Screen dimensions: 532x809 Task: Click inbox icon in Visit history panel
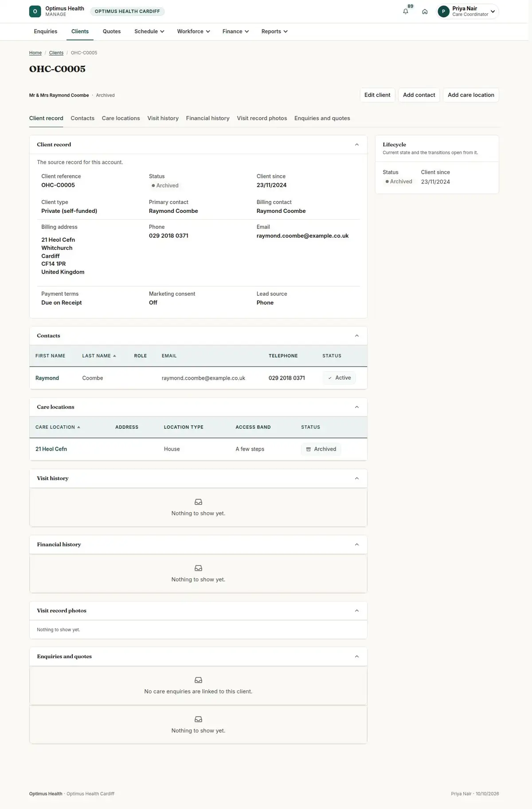(x=198, y=502)
